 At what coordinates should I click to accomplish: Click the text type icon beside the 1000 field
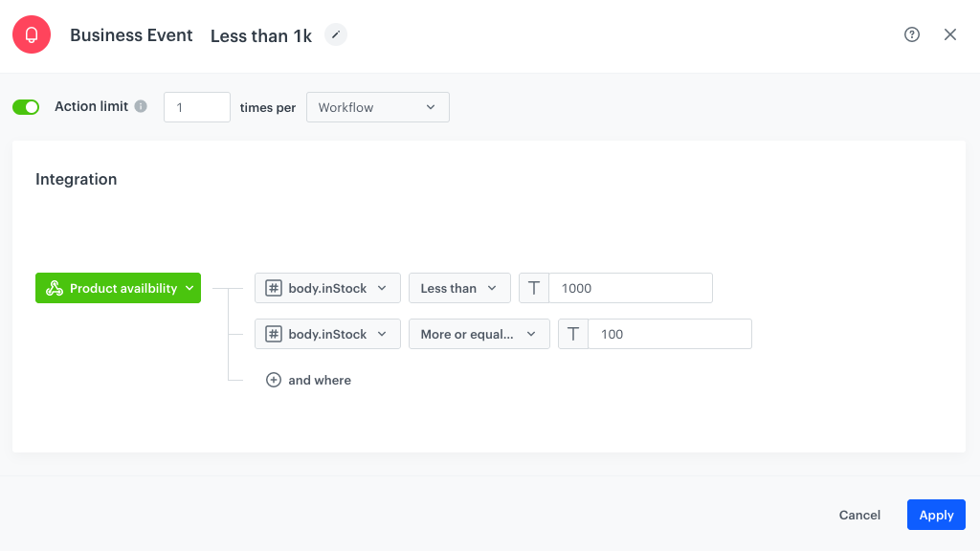[x=533, y=287]
